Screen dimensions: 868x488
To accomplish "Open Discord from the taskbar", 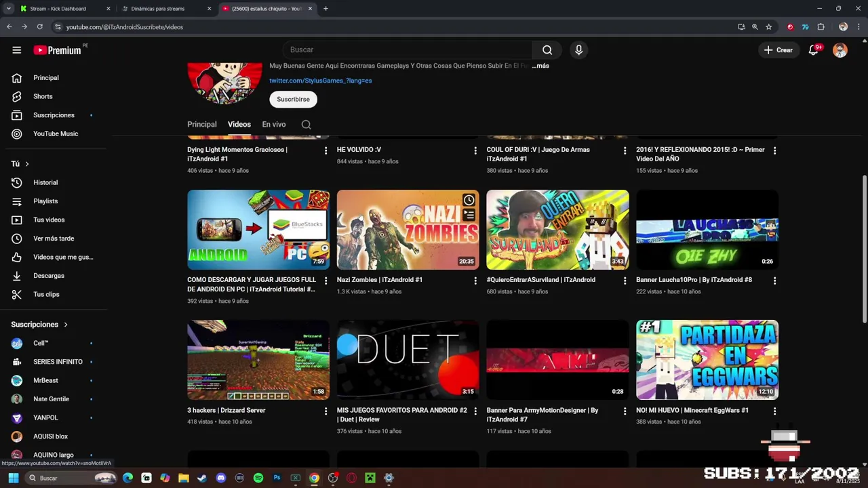I will (220, 478).
